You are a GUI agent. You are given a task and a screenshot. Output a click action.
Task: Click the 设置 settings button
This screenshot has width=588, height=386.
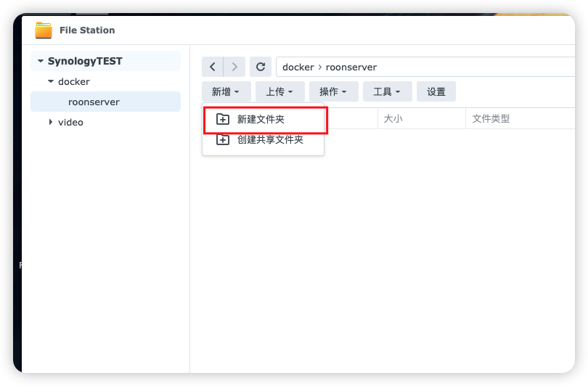tap(436, 91)
